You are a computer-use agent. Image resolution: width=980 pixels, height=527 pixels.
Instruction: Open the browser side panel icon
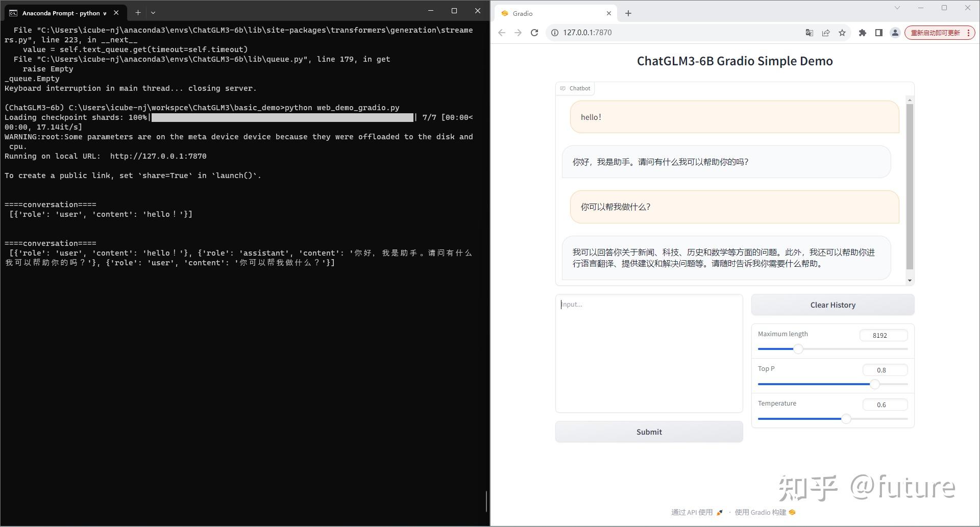(878, 32)
